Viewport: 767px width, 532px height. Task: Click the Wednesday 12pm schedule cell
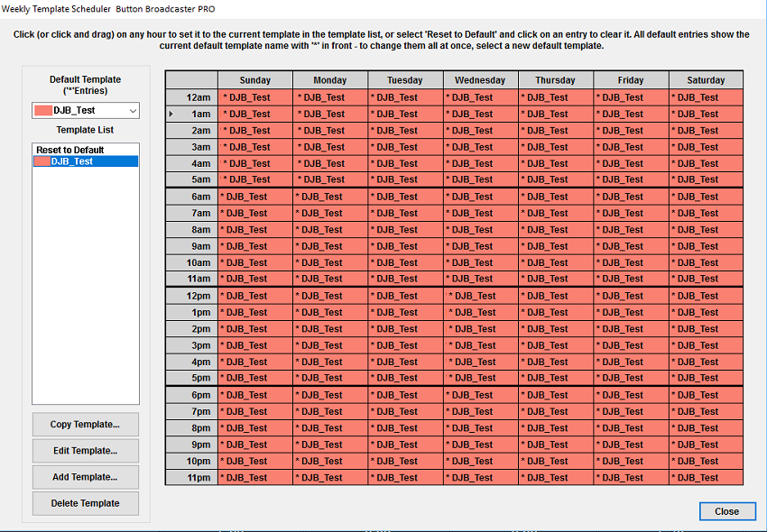click(x=480, y=296)
